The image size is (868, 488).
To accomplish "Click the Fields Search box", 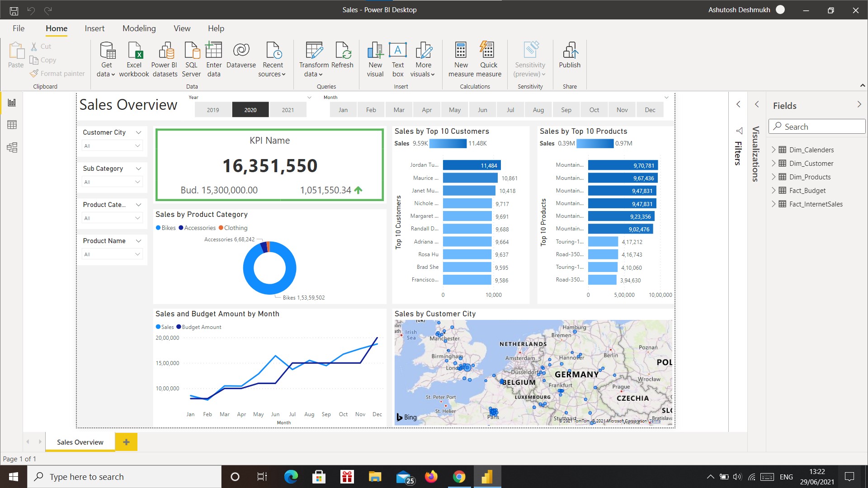I will point(817,127).
